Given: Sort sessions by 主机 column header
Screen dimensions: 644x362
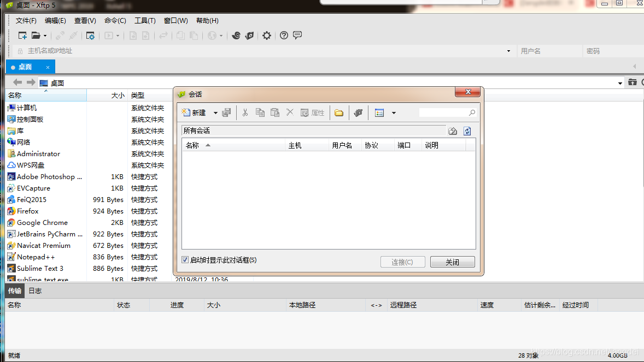Looking at the screenshot, I should 307,145.
